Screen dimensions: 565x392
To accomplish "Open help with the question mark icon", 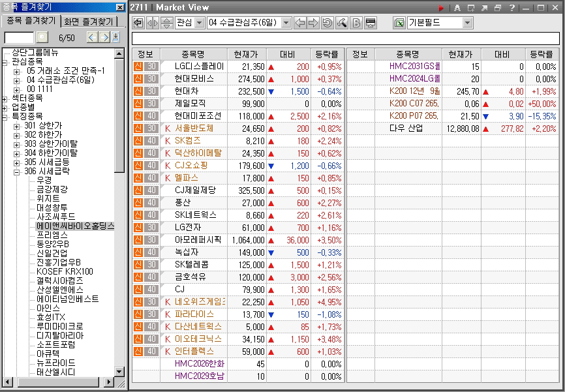I will pyautogui.click(x=512, y=8).
